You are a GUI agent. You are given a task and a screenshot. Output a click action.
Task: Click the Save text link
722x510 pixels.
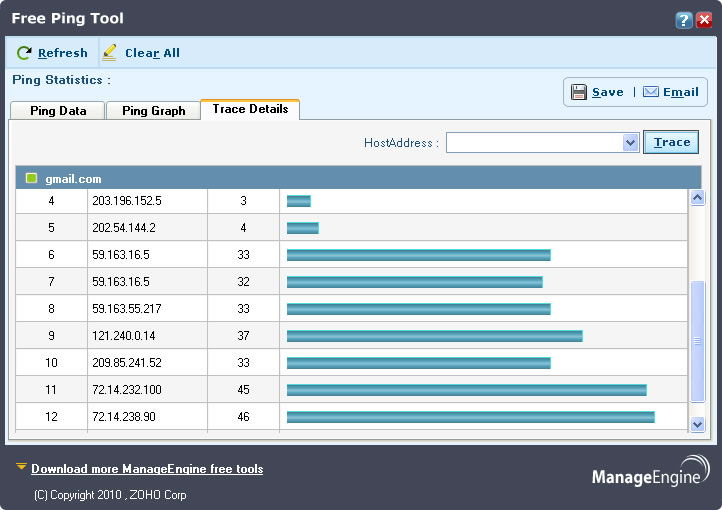coord(607,92)
